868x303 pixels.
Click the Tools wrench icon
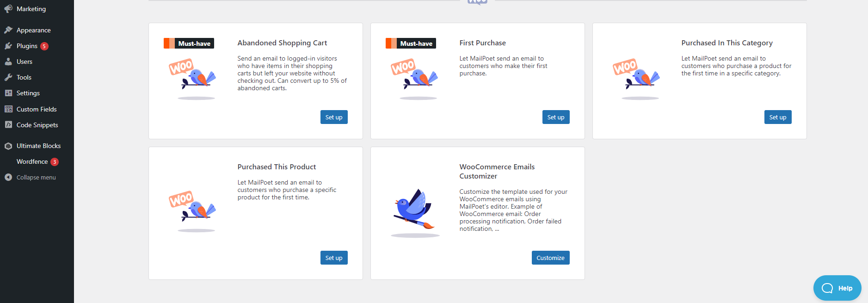[8, 77]
